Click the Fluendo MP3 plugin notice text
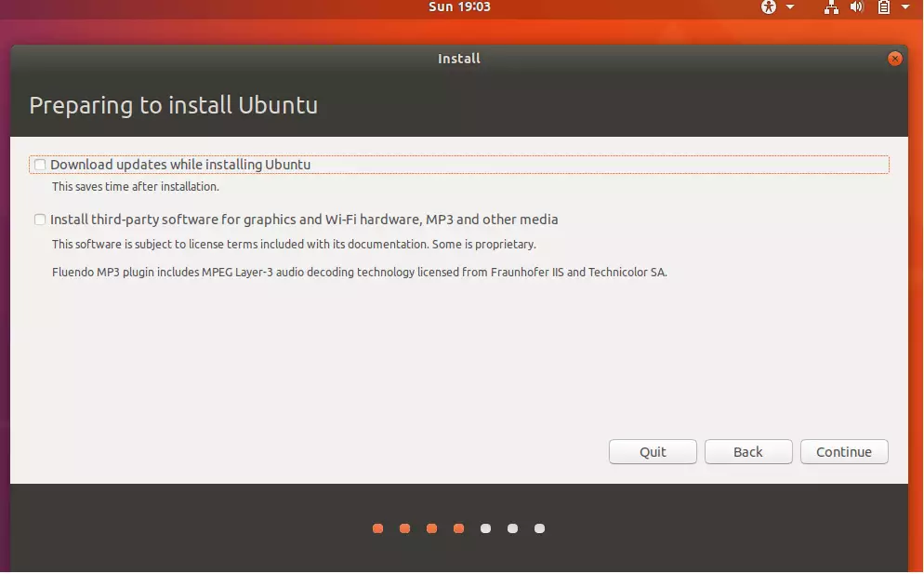This screenshot has height=574, width=924. (x=360, y=273)
